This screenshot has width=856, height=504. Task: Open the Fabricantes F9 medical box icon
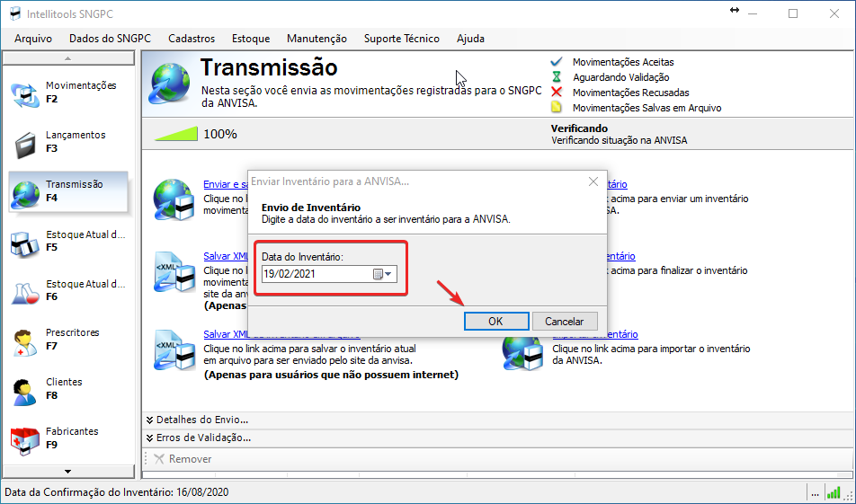[25, 439]
